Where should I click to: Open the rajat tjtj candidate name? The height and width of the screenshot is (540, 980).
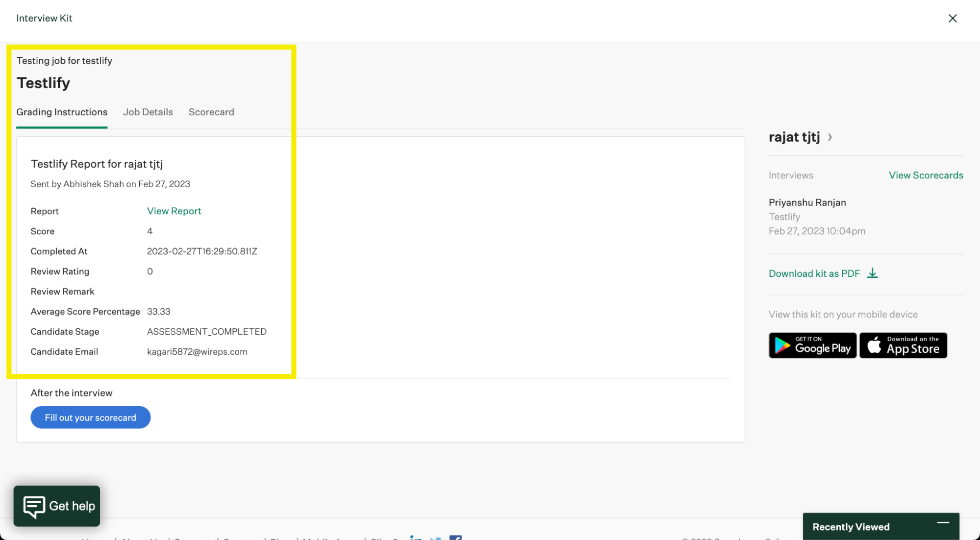coord(794,137)
